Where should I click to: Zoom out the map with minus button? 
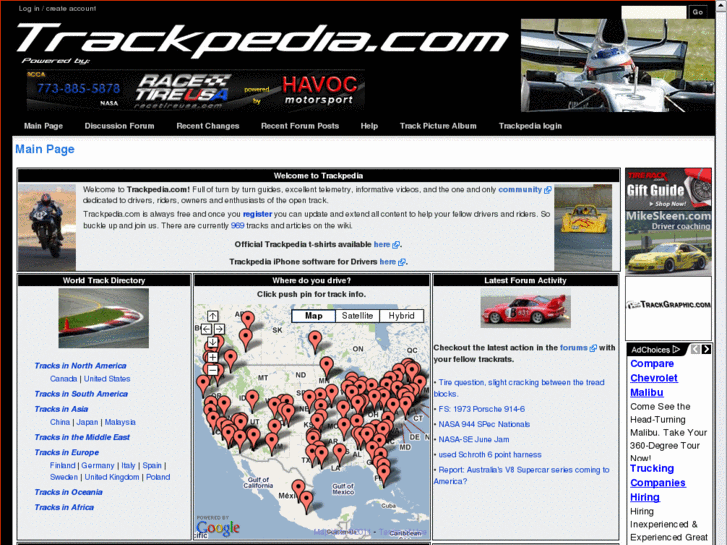click(212, 370)
